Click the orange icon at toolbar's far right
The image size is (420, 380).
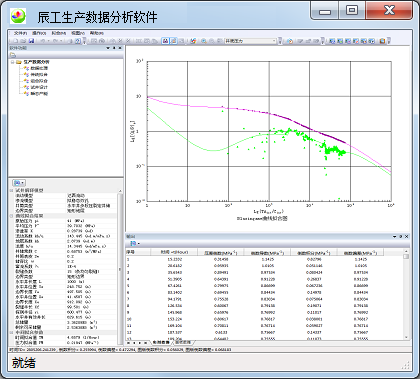click(x=382, y=41)
